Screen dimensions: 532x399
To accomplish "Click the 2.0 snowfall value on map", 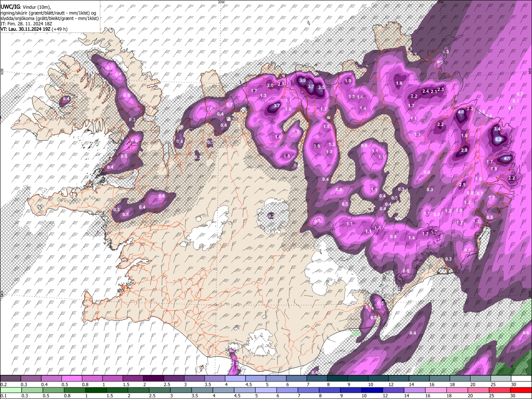I will point(270,85).
